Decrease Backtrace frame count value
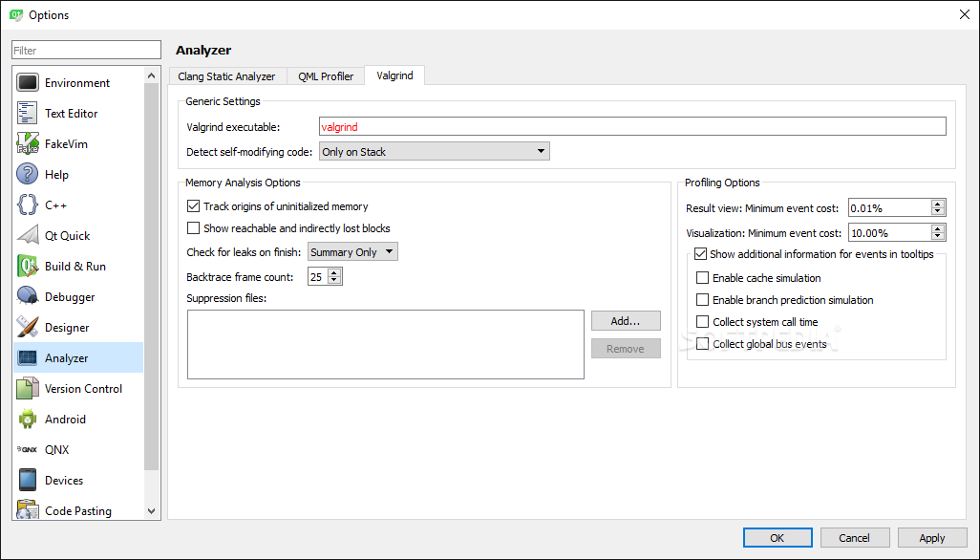 click(x=334, y=280)
